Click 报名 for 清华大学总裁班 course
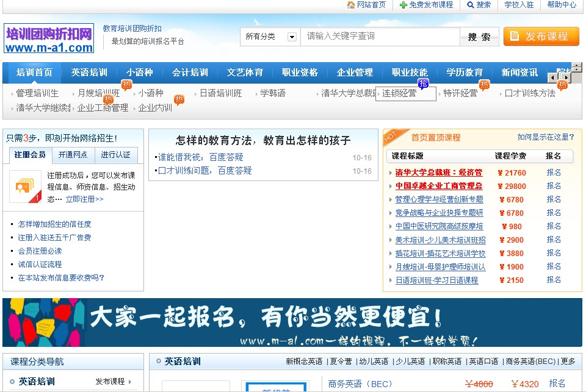 pos(554,173)
